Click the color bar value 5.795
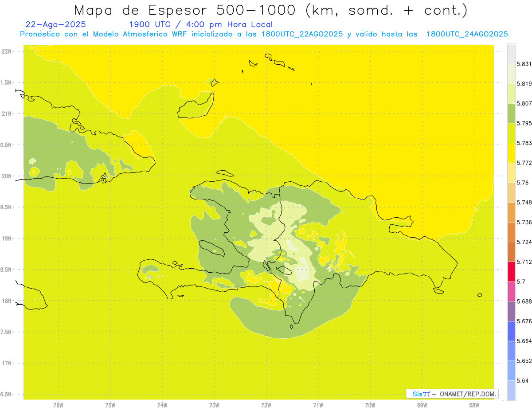This screenshot has width=532, height=411. pyautogui.click(x=524, y=123)
